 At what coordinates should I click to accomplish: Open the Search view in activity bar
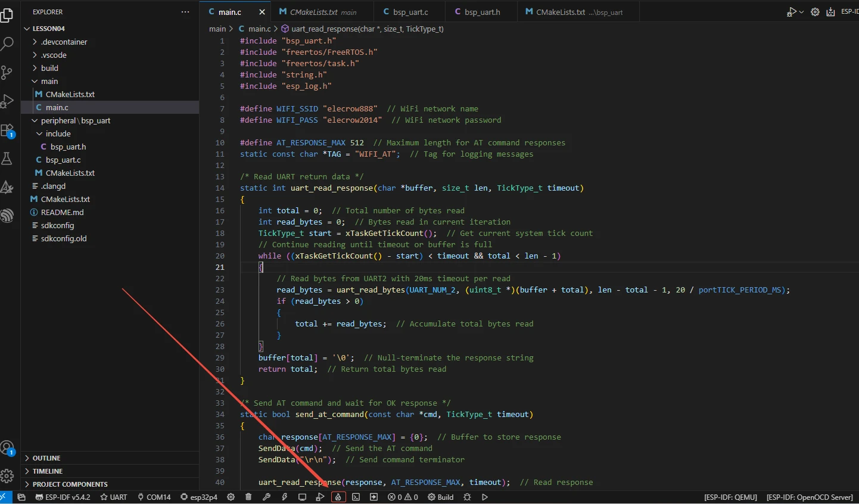point(7,43)
